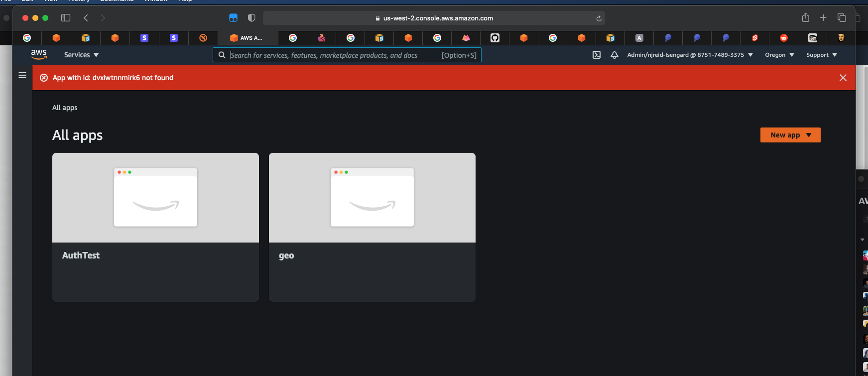The width and height of the screenshot is (868, 376).
Task: Select the active AWS A... tab
Action: point(248,38)
